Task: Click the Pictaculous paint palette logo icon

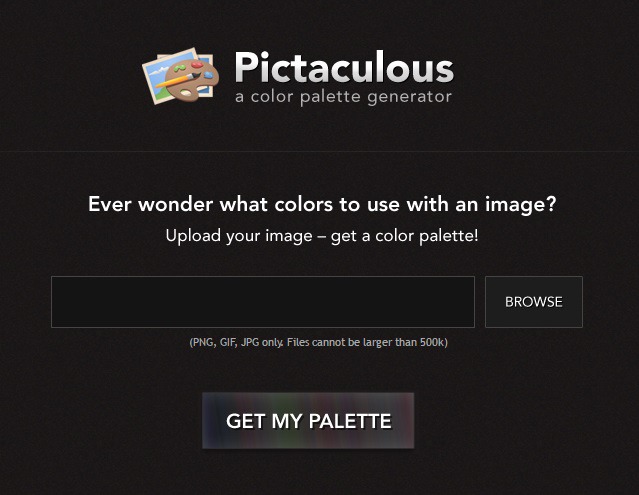Action: tap(181, 76)
